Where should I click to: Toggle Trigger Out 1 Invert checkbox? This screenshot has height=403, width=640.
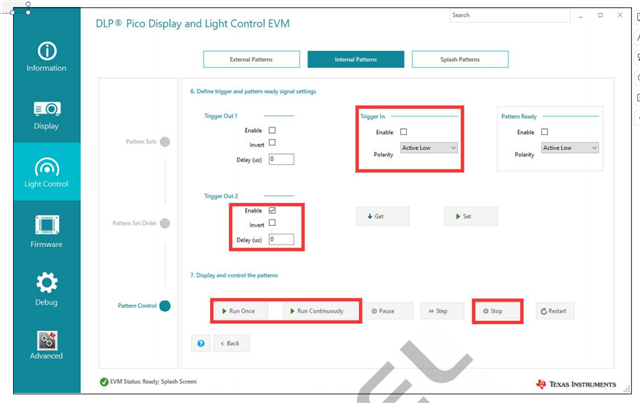[272, 142]
